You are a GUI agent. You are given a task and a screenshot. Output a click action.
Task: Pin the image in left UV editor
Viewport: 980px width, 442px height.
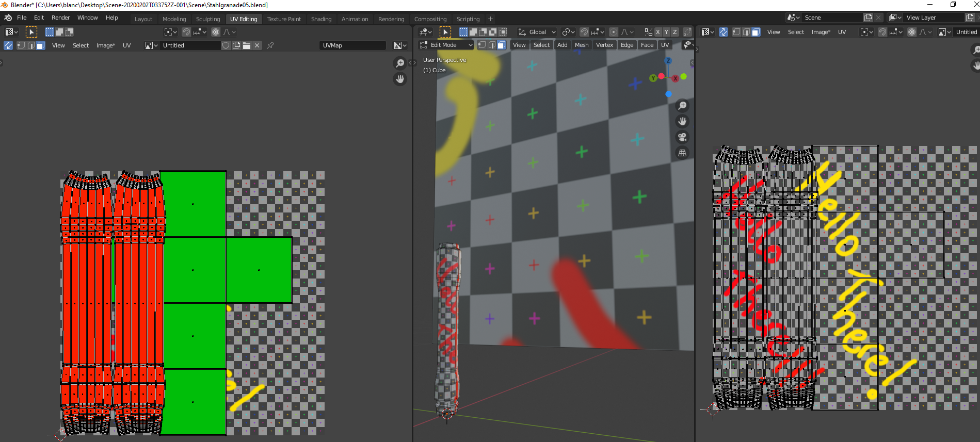[270, 45]
